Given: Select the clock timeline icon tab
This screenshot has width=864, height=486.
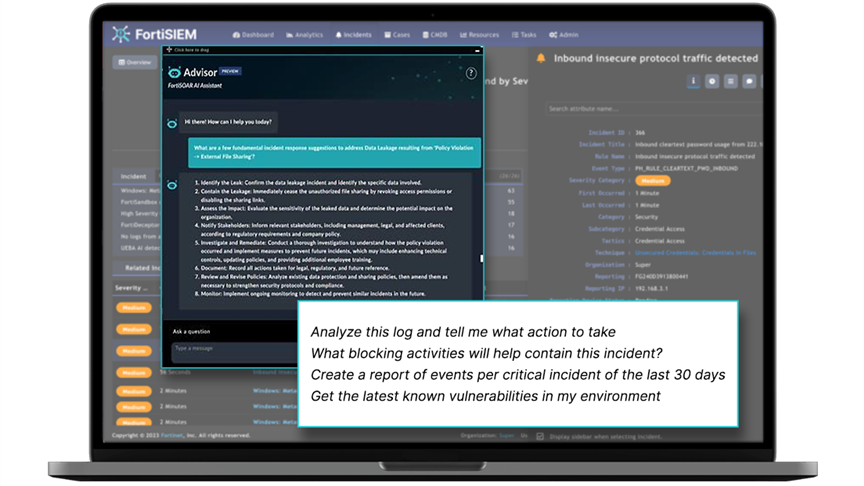Looking at the screenshot, I should 712,82.
